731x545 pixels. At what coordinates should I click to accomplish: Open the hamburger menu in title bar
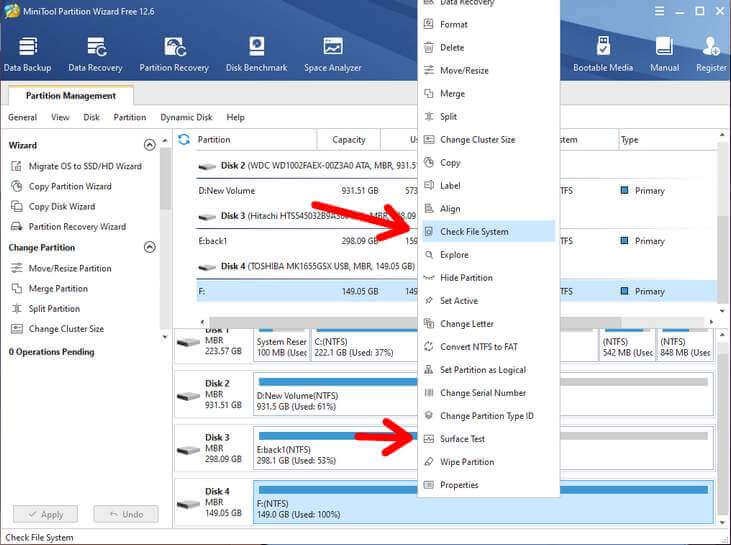[659, 11]
